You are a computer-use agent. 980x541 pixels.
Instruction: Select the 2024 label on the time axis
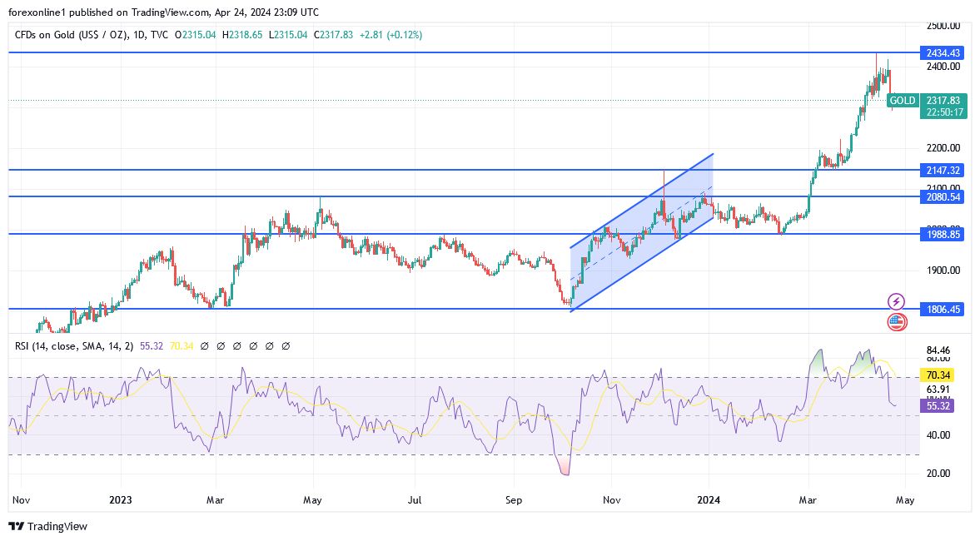tap(708, 500)
